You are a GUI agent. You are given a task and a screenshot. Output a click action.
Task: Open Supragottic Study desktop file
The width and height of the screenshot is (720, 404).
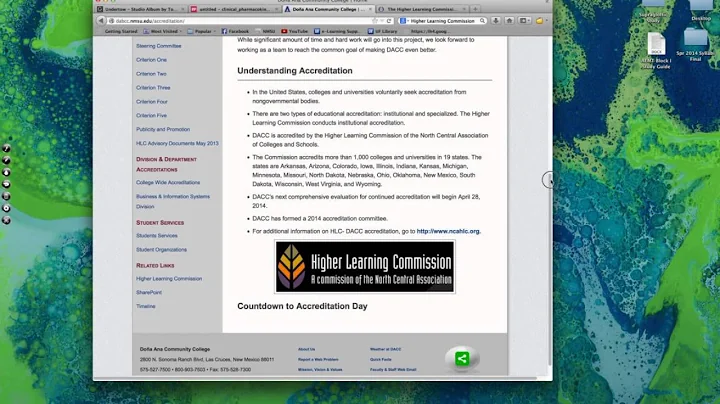click(653, 11)
